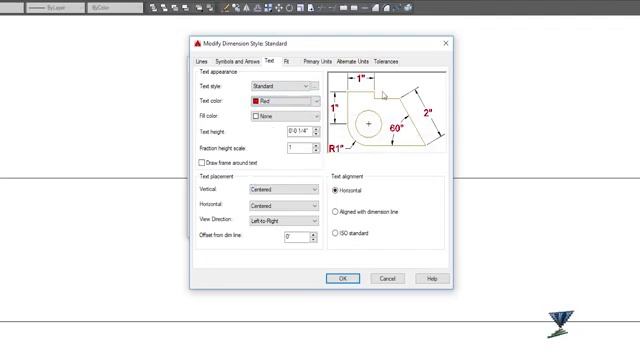Image resolution: width=640 pixels, height=360 pixels.
Task: Switch to the Symbols and Arrows tab
Action: [238, 62]
